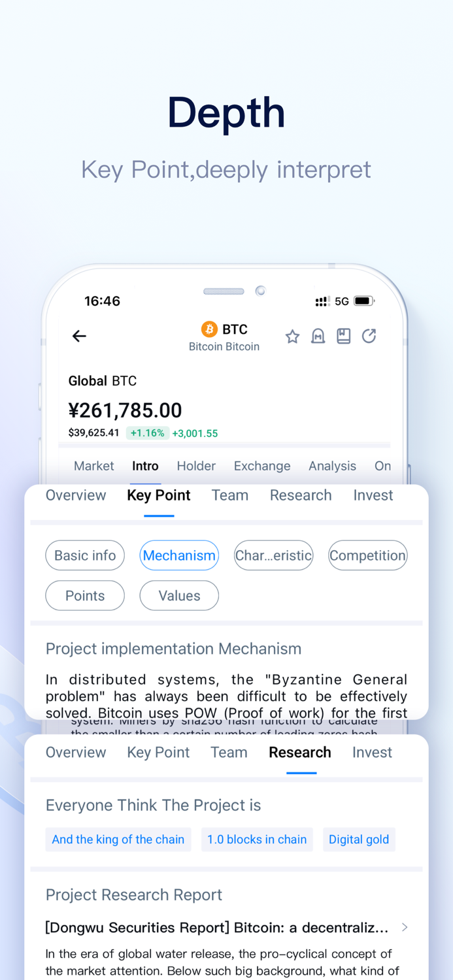Enable the Competition filter chip
The image size is (453, 980).
[x=367, y=555]
